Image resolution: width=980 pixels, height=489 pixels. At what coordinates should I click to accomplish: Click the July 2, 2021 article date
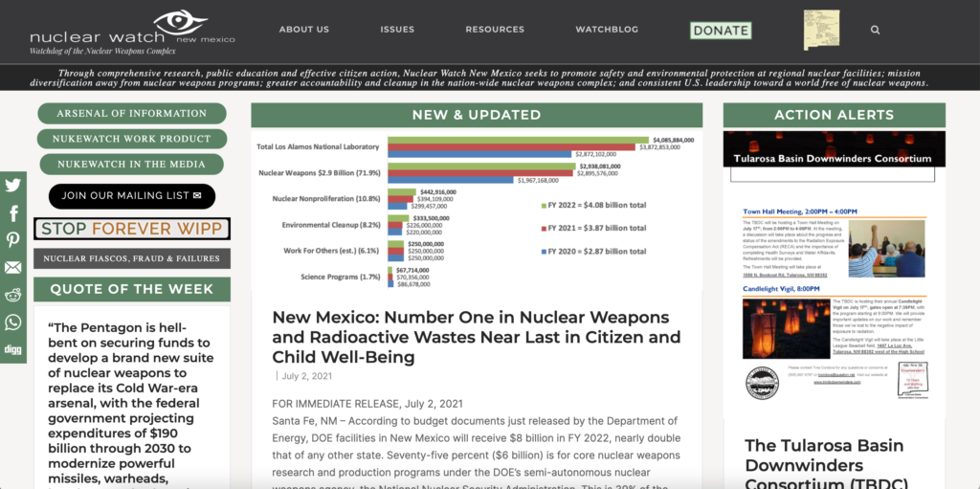[307, 376]
